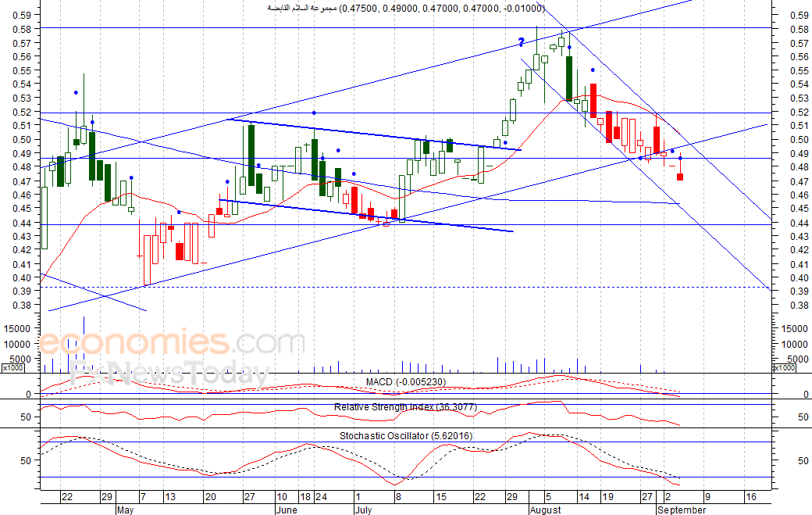Image resolution: width=812 pixels, height=515 pixels.
Task: Click 0.47 on the right price axis
Action: [x=800, y=182]
